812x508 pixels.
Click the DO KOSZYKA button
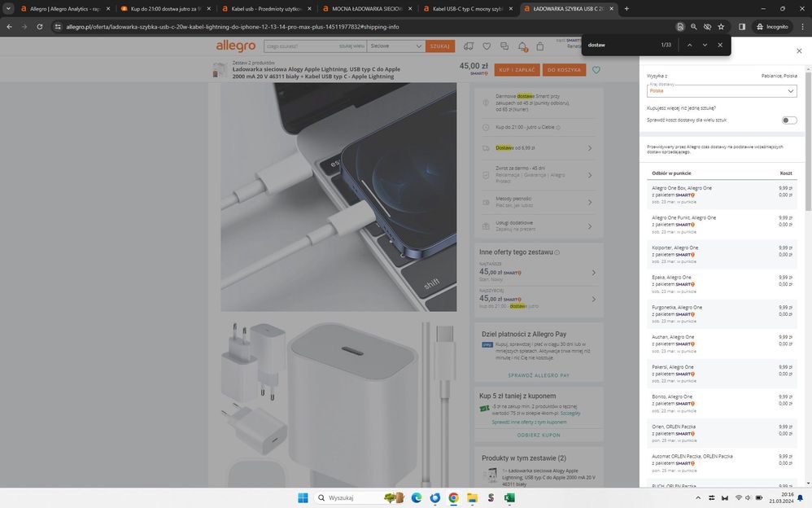click(565, 70)
